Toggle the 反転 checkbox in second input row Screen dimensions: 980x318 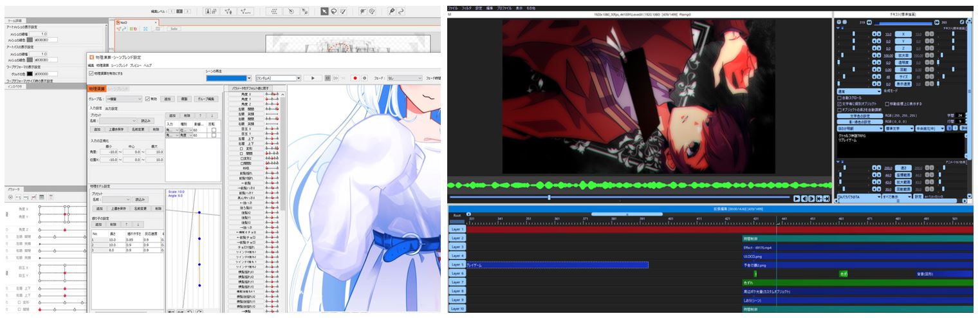click(214, 135)
